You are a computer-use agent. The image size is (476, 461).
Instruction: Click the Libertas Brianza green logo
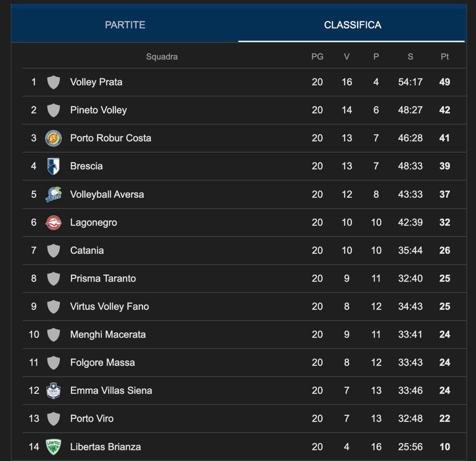click(54, 447)
